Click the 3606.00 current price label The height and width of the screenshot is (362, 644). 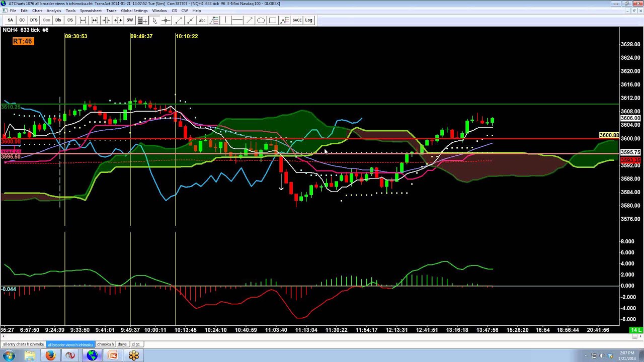point(630,118)
